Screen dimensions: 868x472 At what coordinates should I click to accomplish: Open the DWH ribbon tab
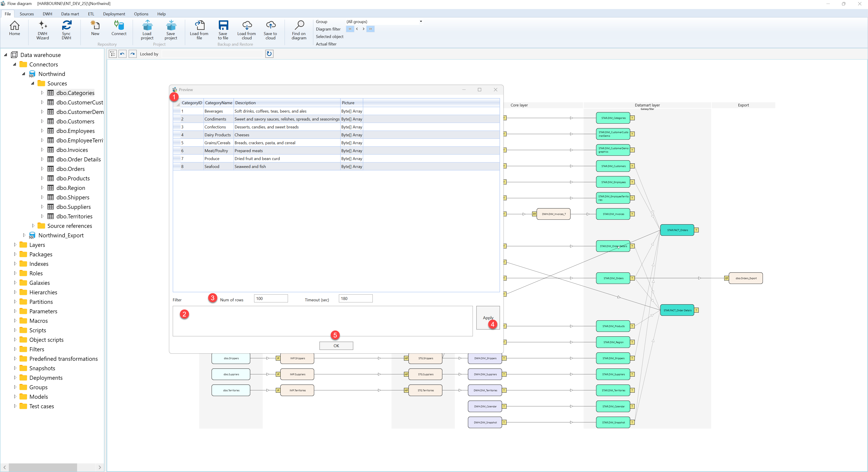pos(47,14)
